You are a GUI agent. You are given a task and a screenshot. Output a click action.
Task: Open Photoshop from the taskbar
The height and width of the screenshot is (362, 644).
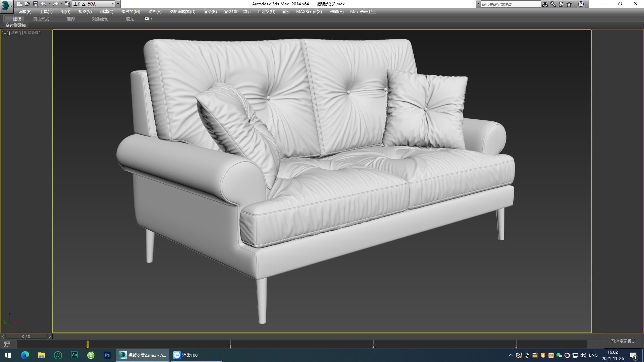(x=107, y=355)
